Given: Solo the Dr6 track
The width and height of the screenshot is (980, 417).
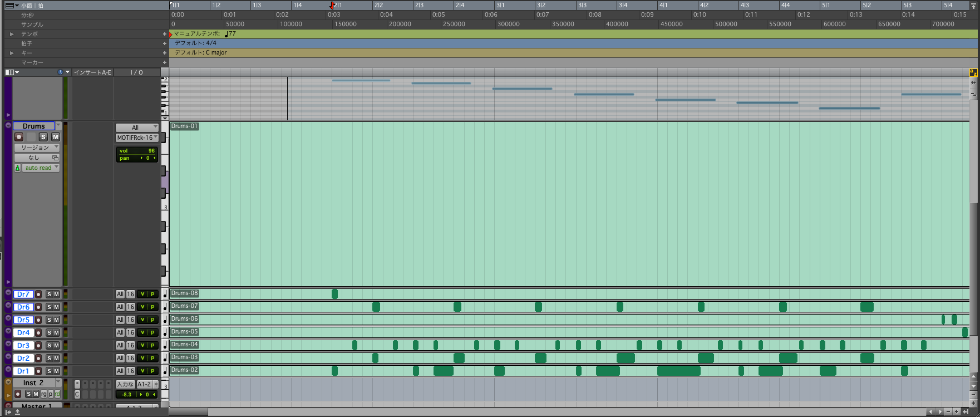Looking at the screenshot, I should (49, 307).
